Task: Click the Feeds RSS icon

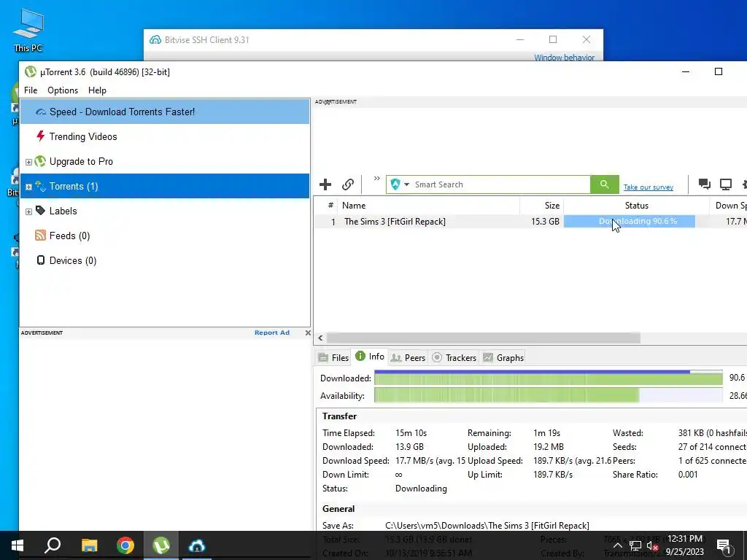Action: point(41,236)
